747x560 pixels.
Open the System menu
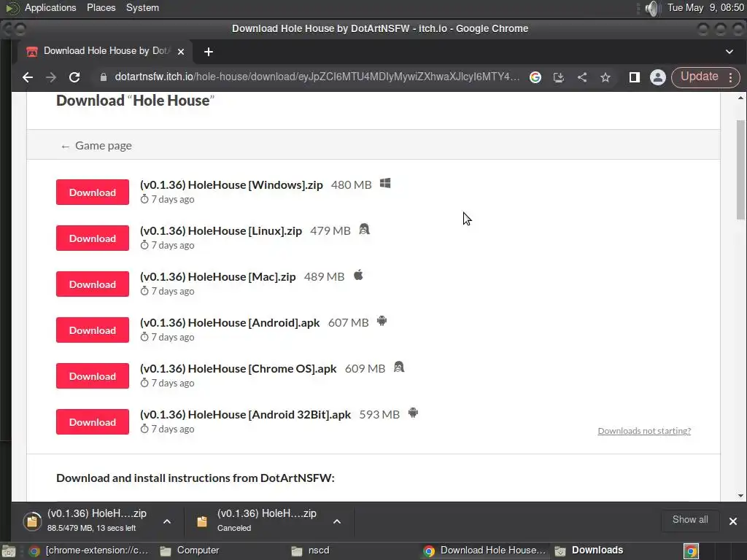pos(142,7)
